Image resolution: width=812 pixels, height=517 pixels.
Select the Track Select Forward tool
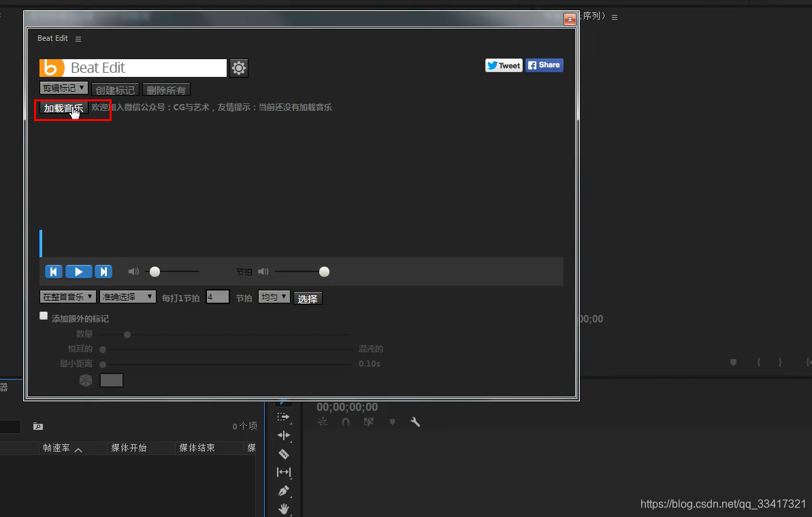(283, 417)
